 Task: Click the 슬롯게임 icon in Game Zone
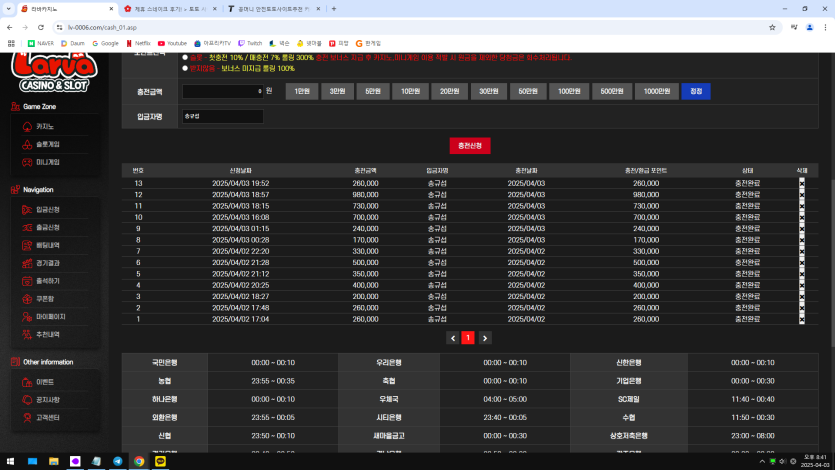[x=27, y=144]
